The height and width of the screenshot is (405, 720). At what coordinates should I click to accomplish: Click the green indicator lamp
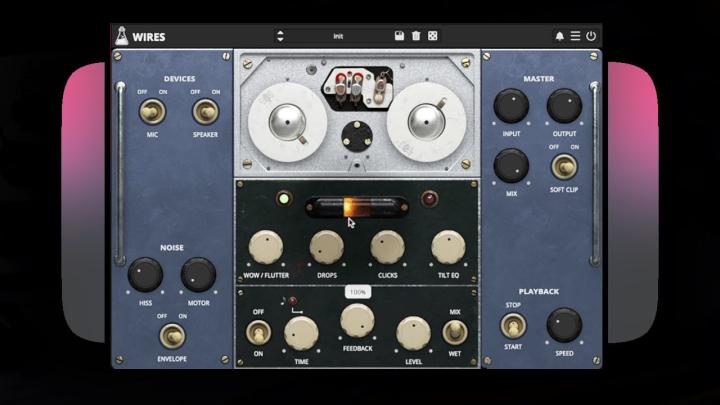tap(284, 199)
